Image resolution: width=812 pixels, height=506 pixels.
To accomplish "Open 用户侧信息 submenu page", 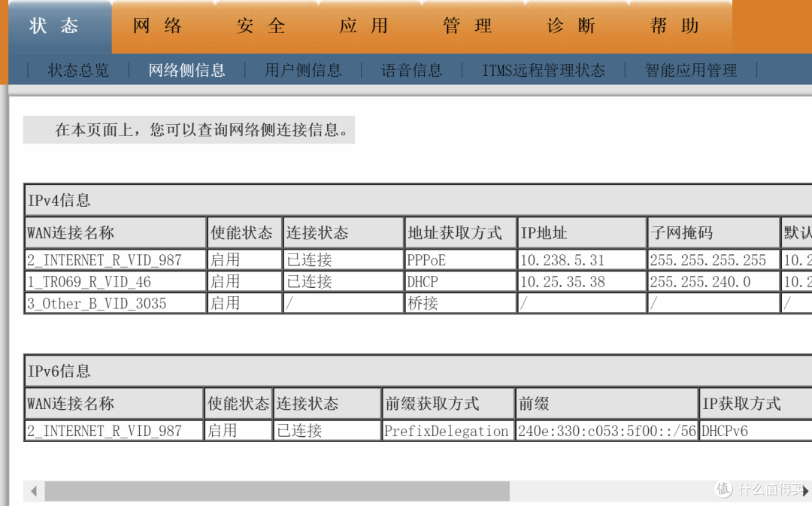I will (x=303, y=71).
